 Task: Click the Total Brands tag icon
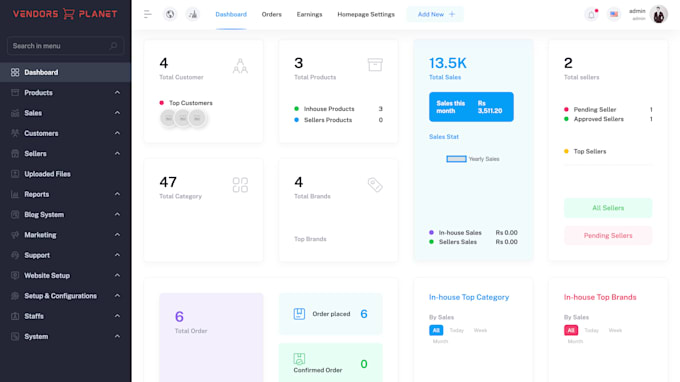tap(375, 185)
